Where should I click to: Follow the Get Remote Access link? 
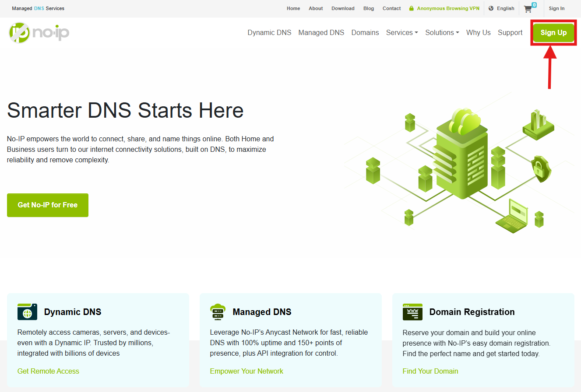click(x=48, y=371)
